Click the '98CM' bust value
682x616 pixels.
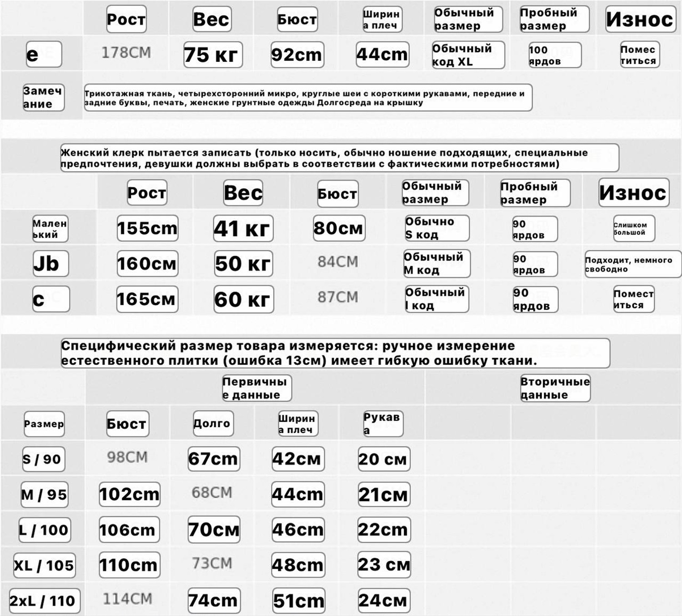click(x=127, y=457)
